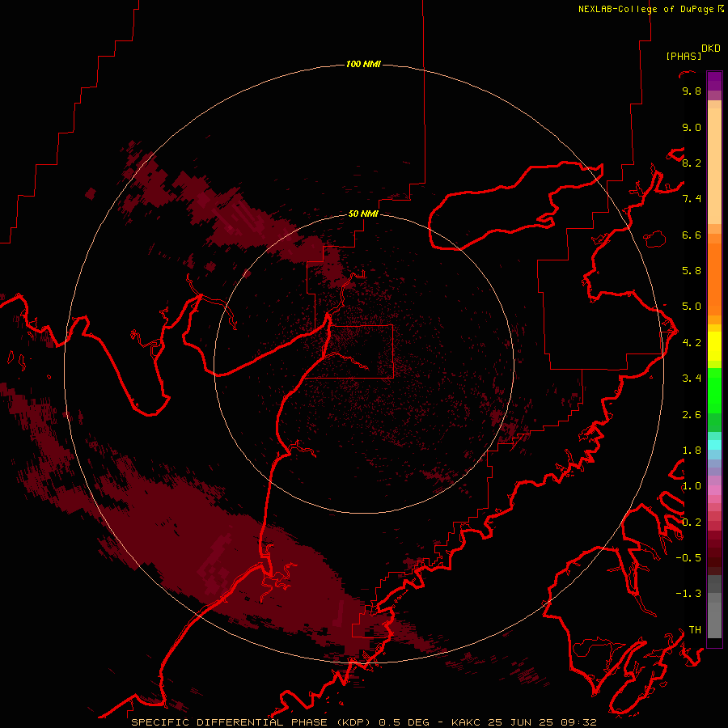
Task: Click the bright green color scale segment
Action: [714, 390]
